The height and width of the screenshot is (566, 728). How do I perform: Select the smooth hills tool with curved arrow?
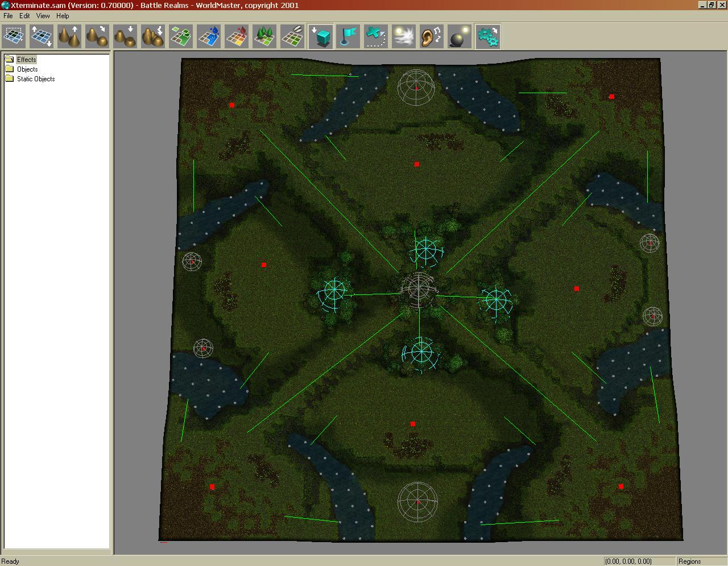coord(97,36)
